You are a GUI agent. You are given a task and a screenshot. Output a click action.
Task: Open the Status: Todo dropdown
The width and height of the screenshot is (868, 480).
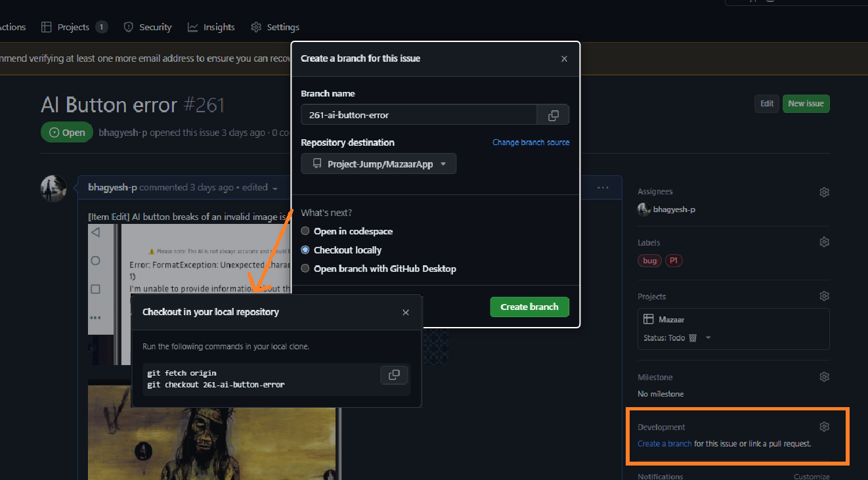(x=707, y=337)
